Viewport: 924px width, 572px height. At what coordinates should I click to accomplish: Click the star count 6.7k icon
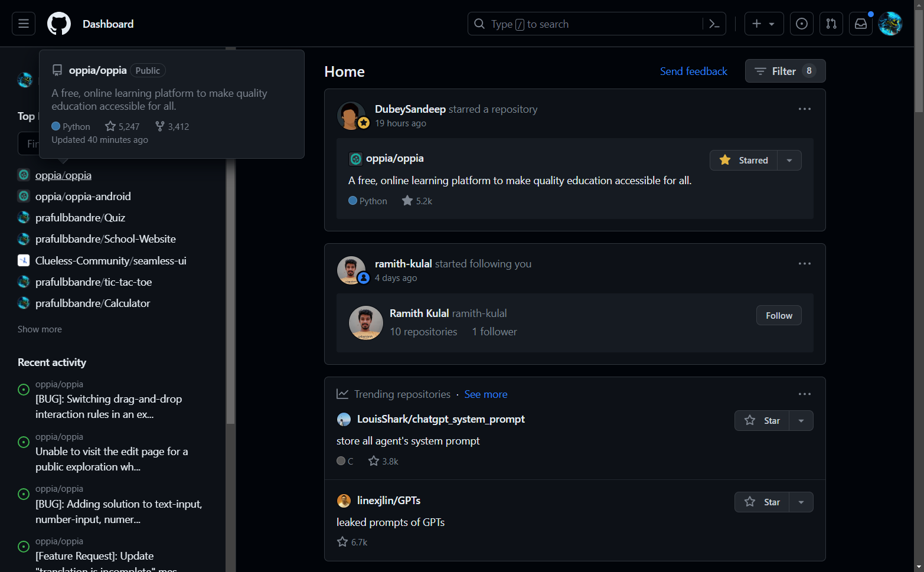[x=342, y=542]
